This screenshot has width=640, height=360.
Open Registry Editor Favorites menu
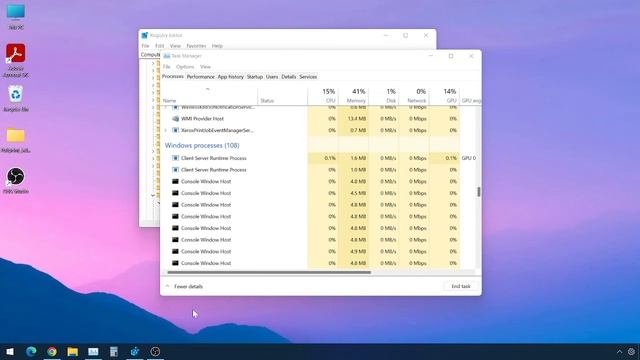point(196,46)
